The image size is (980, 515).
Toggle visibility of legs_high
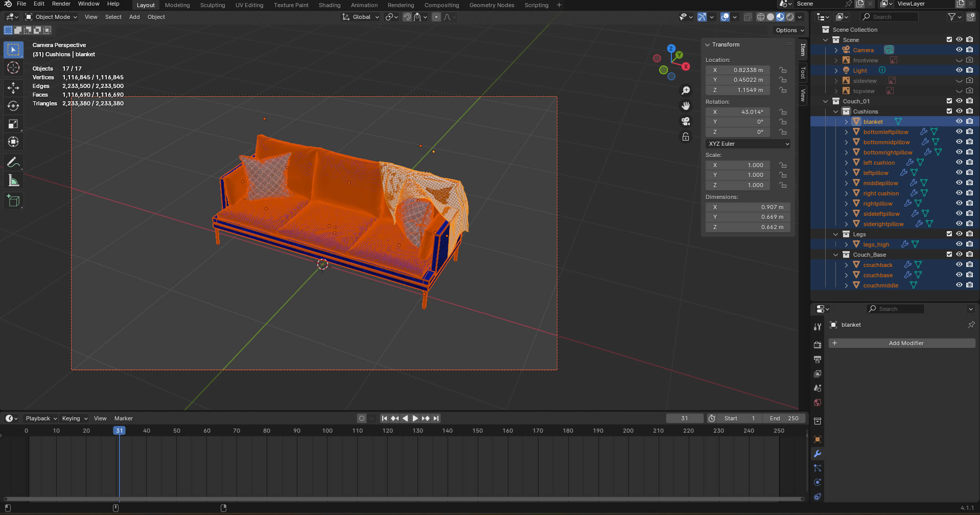[x=959, y=244]
